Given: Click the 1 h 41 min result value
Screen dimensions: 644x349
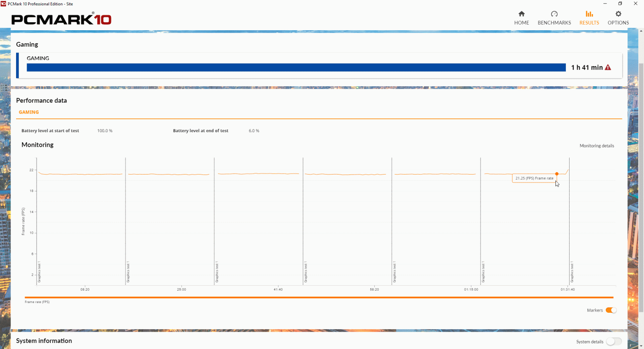Looking at the screenshot, I should tap(587, 67).
